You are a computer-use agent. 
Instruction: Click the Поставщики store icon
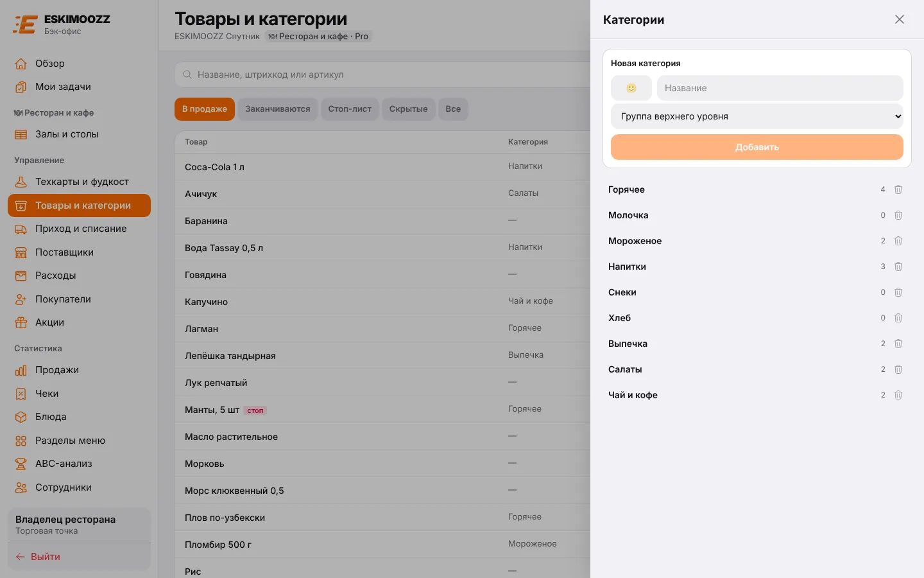pos(21,252)
